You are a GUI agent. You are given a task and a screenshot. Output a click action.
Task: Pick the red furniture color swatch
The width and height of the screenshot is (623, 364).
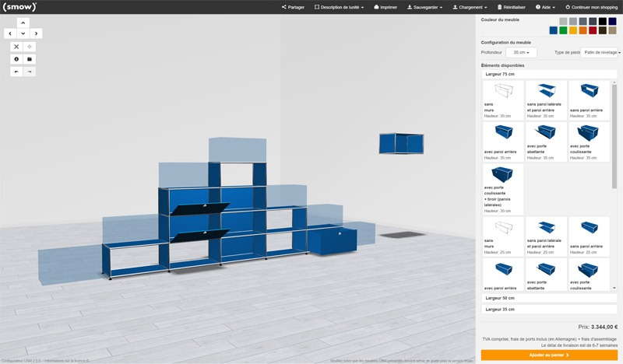tap(593, 30)
